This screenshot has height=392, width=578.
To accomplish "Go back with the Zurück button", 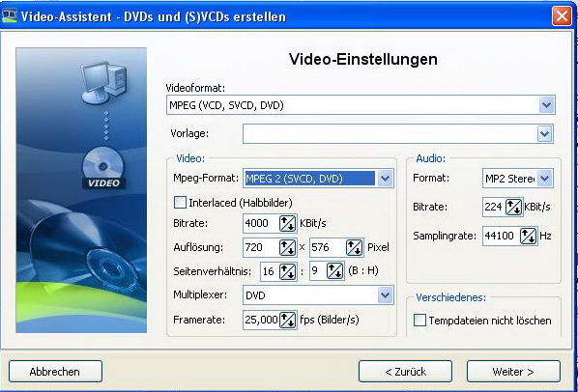I will (406, 372).
